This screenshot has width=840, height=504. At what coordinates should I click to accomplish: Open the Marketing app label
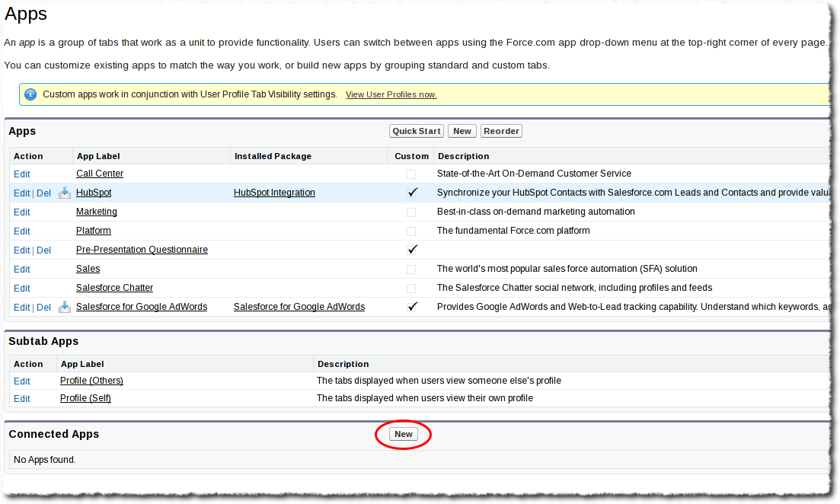pyautogui.click(x=97, y=212)
